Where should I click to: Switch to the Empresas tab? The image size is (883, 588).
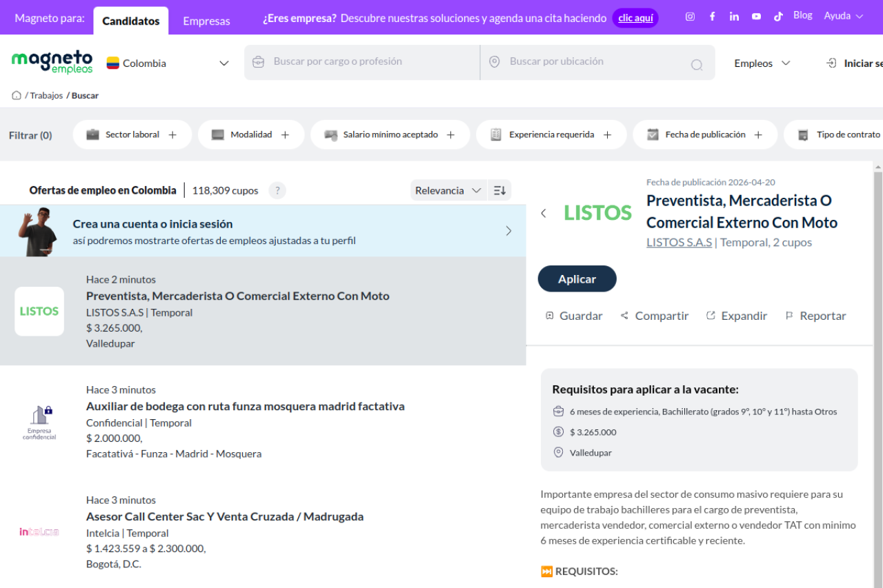click(x=206, y=21)
